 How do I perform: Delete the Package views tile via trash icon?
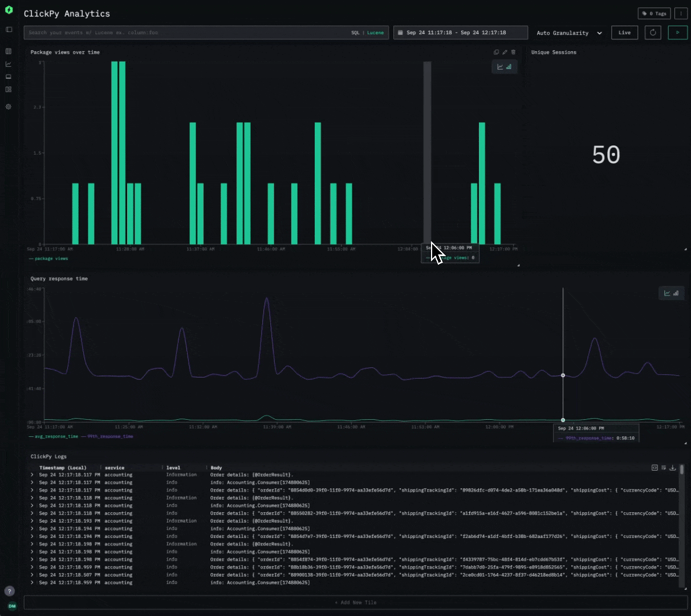pos(514,52)
